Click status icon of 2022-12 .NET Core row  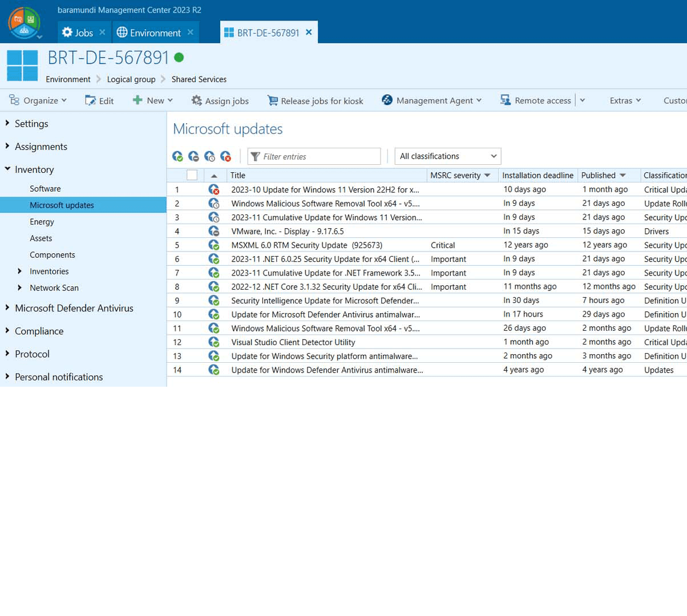tap(214, 286)
